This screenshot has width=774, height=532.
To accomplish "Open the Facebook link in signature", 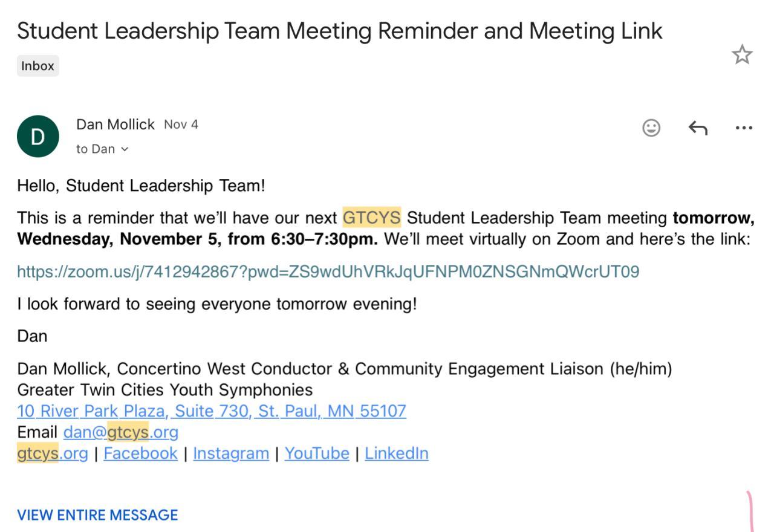I will (140, 453).
